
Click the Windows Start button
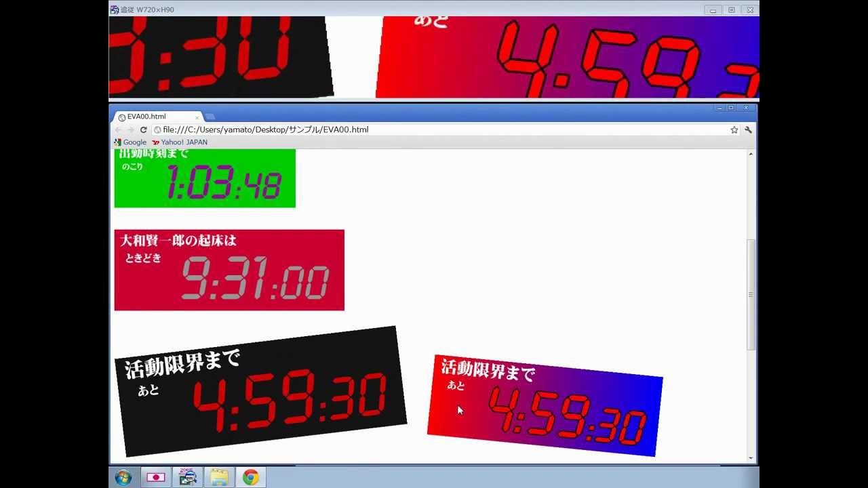click(123, 477)
